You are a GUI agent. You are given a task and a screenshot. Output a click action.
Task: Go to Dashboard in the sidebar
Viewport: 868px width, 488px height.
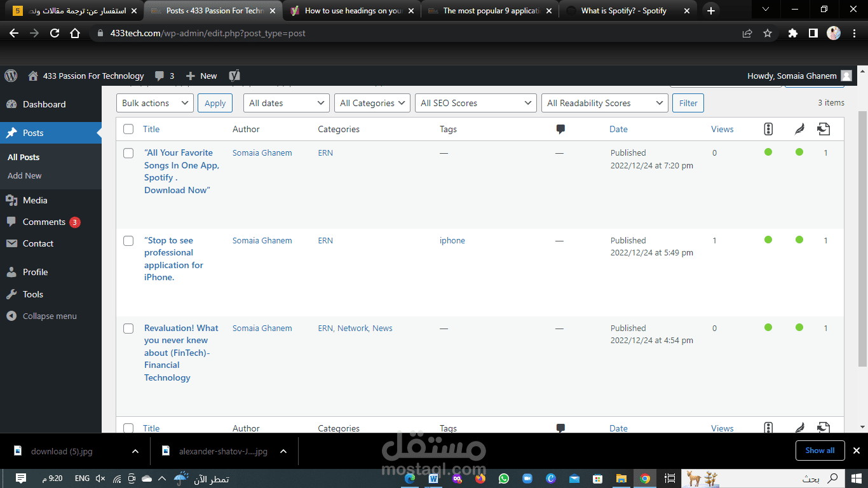[x=44, y=104]
